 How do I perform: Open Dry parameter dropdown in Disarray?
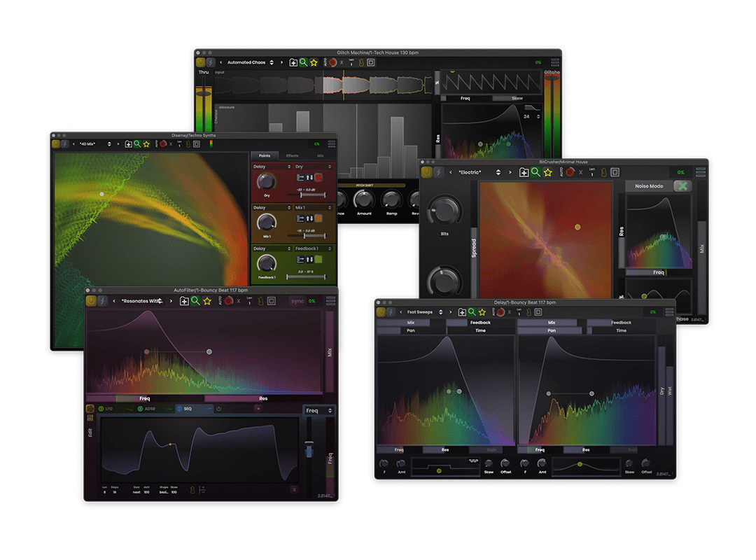[x=314, y=167]
